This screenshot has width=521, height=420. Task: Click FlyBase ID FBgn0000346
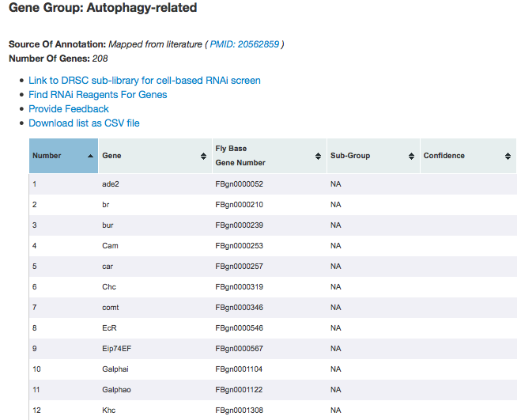point(240,308)
